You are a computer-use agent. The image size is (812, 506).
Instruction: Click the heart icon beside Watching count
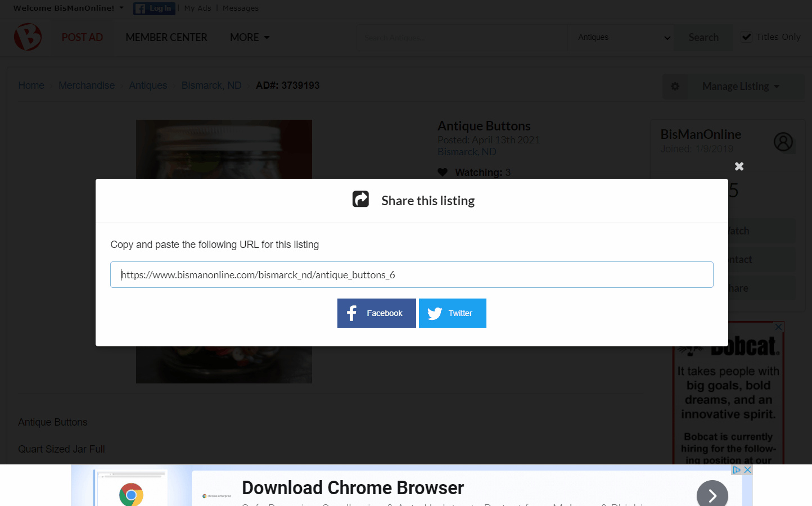pos(443,172)
